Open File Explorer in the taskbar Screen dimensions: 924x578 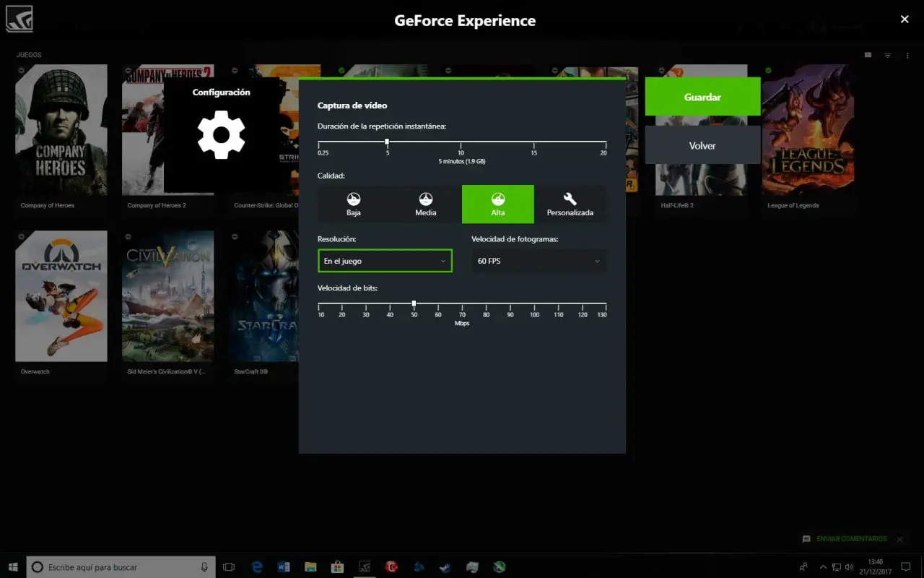[310, 567]
